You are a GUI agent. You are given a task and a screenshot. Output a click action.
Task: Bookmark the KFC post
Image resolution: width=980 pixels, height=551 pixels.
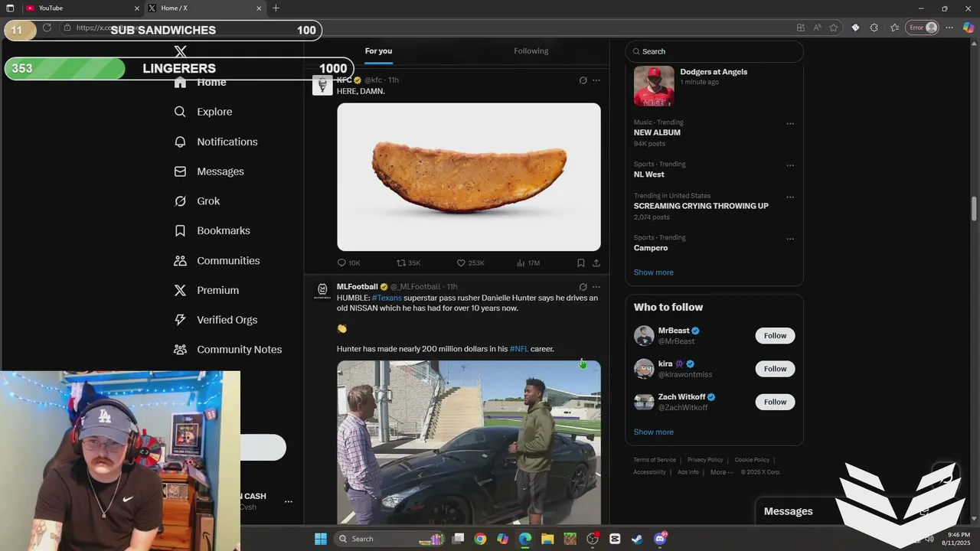pos(581,262)
